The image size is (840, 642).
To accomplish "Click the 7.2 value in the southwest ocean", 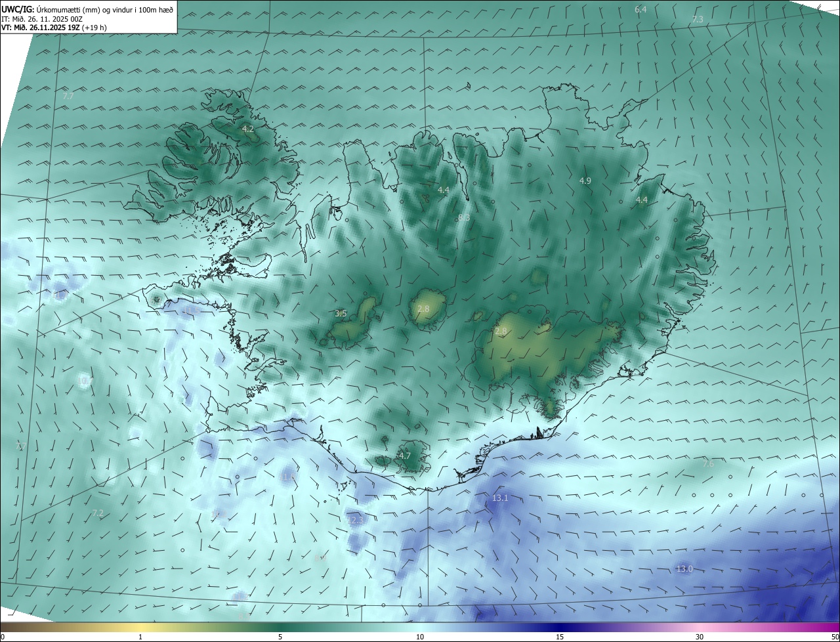I will [98, 513].
